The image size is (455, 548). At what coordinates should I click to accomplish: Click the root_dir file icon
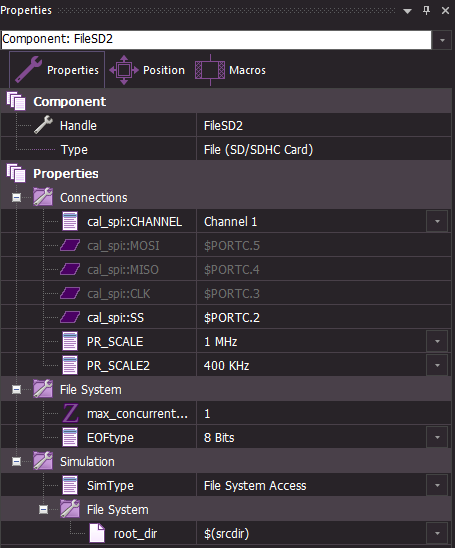[97, 533]
